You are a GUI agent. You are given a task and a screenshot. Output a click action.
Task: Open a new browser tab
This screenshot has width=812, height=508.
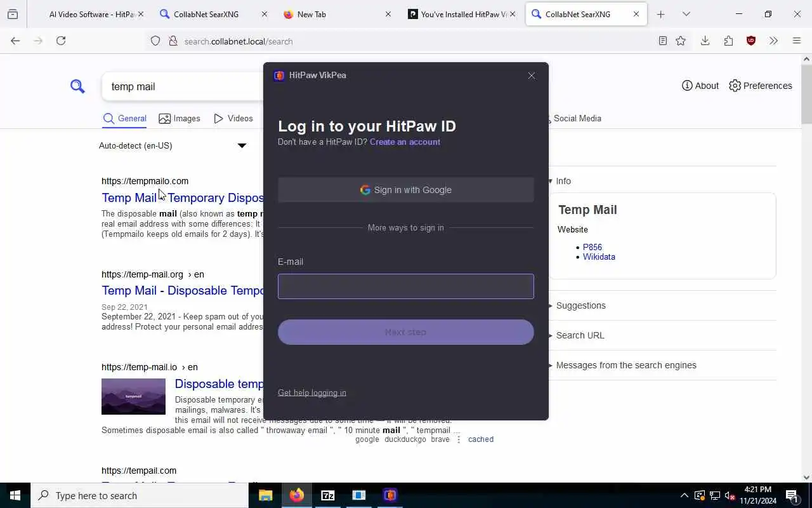pyautogui.click(x=661, y=14)
